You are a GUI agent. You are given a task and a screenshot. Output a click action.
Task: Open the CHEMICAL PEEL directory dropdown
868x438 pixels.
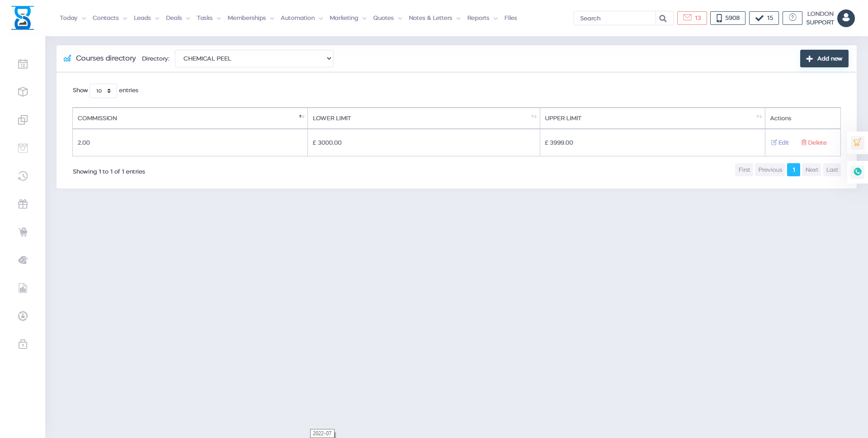point(254,58)
